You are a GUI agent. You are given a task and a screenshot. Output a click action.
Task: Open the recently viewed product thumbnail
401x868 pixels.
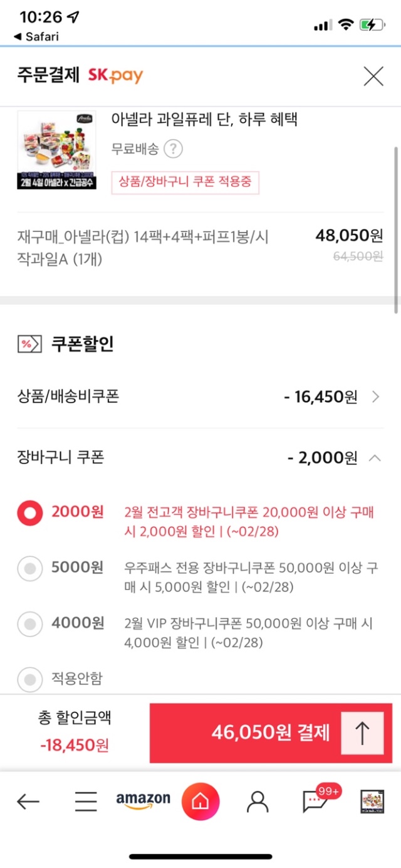(x=372, y=801)
